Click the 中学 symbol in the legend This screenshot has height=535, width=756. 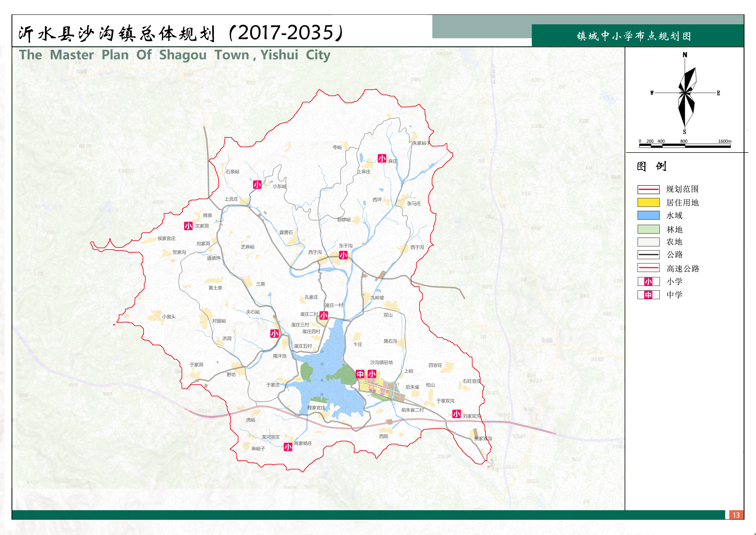click(648, 295)
